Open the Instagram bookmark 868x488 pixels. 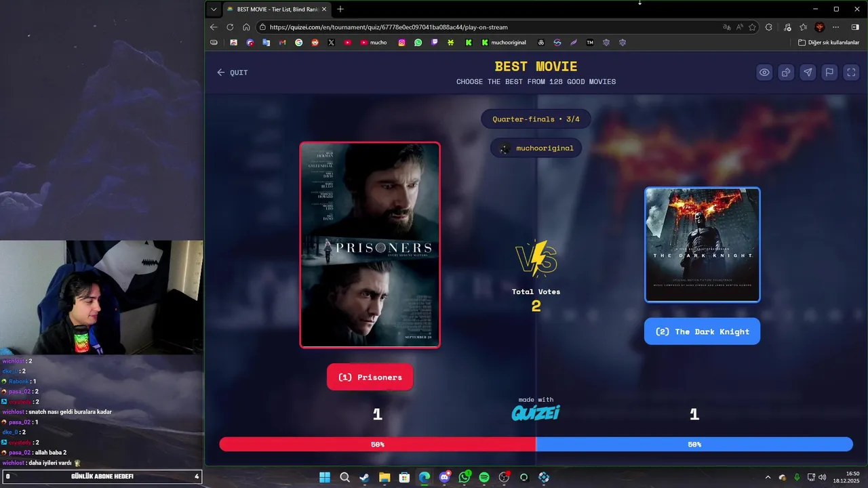(x=401, y=42)
